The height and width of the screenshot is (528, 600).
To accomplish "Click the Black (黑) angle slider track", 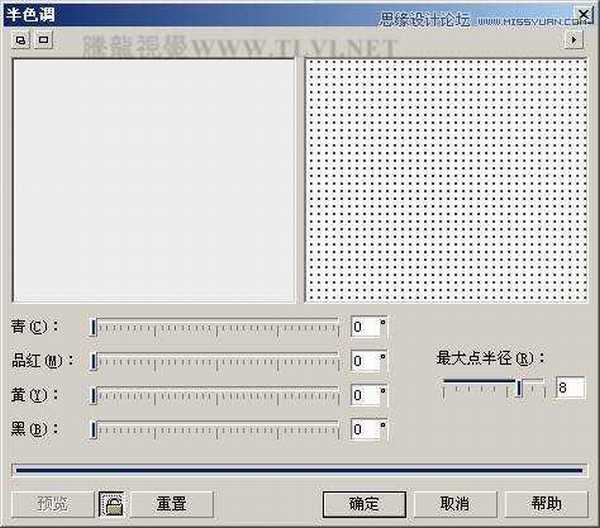I will [x=215, y=429].
